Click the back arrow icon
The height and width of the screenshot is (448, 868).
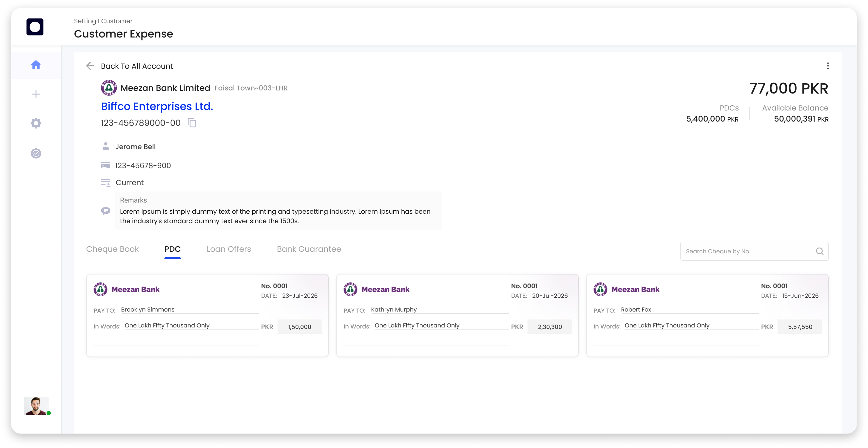[90, 66]
